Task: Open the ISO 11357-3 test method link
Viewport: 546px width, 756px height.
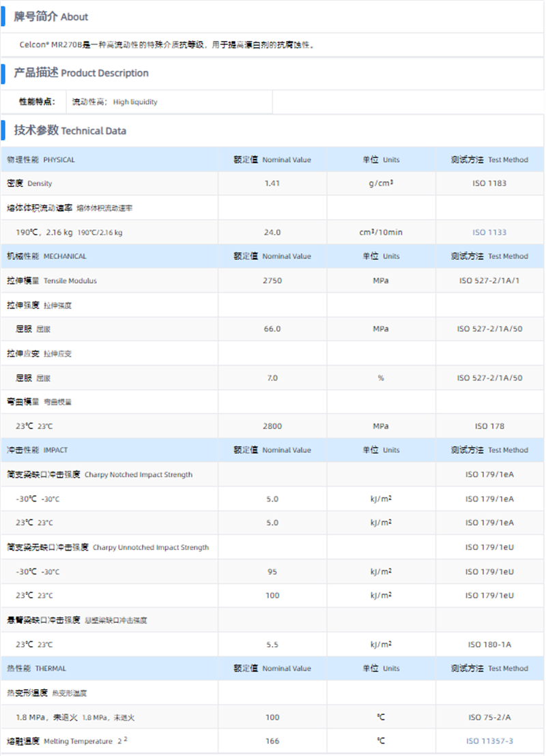Action: 489,741
